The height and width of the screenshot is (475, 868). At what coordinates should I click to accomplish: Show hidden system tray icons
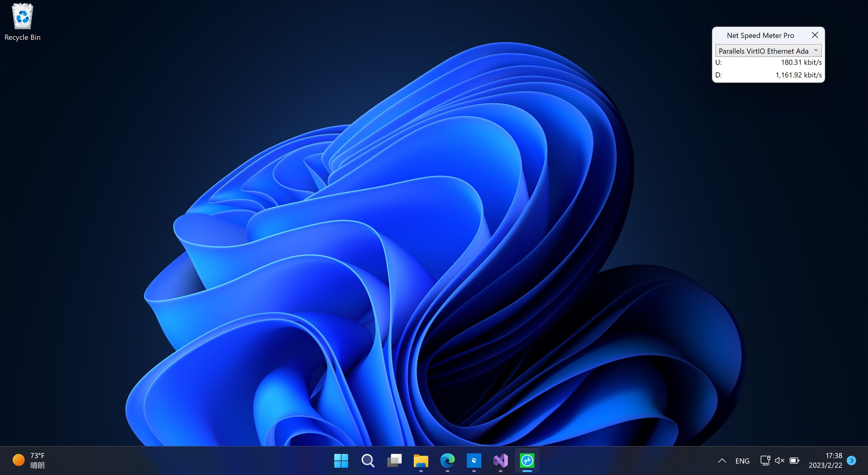click(x=722, y=461)
